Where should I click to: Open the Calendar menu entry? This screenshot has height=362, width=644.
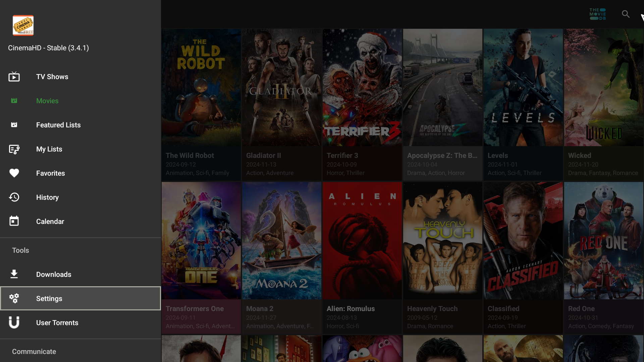coord(80,222)
